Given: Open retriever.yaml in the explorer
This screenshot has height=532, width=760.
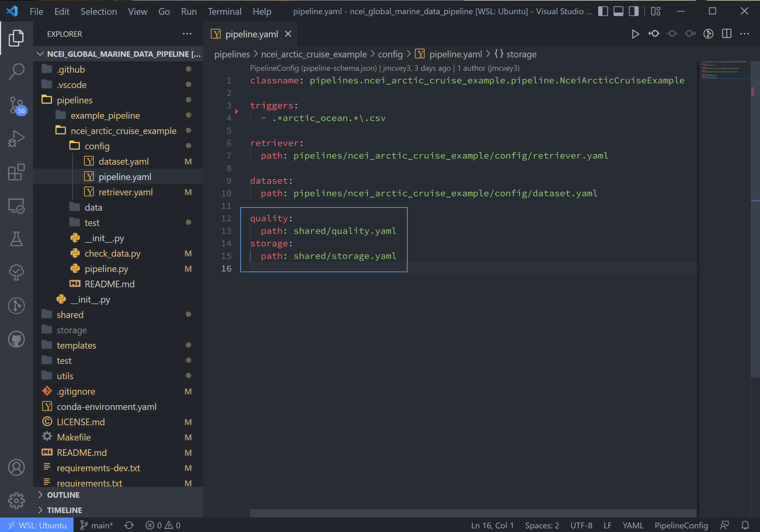Looking at the screenshot, I should pyautogui.click(x=118, y=192).
